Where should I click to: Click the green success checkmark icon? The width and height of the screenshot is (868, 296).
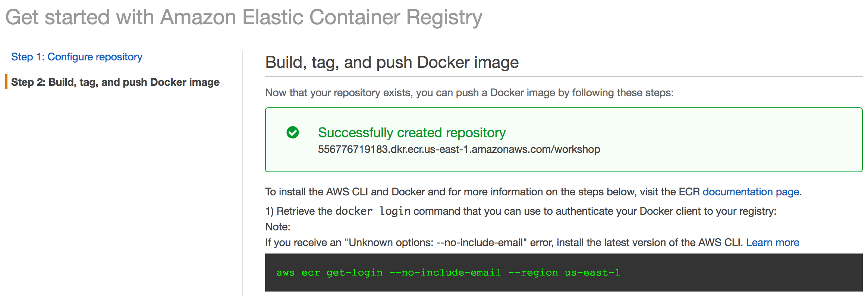pyautogui.click(x=293, y=132)
